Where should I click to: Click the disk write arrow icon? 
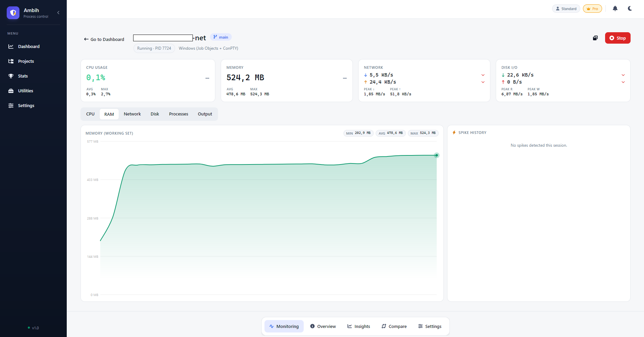[503, 82]
